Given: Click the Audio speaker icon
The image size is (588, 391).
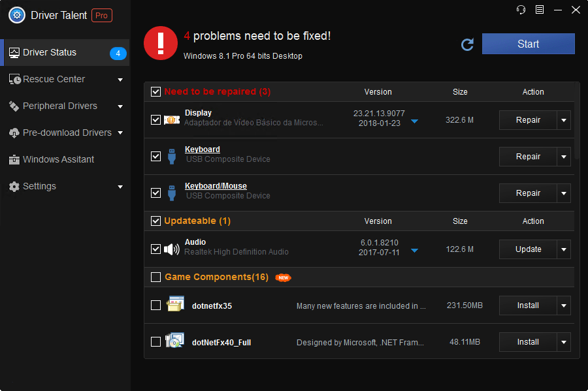Looking at the screenshot, I should (172, 249).
